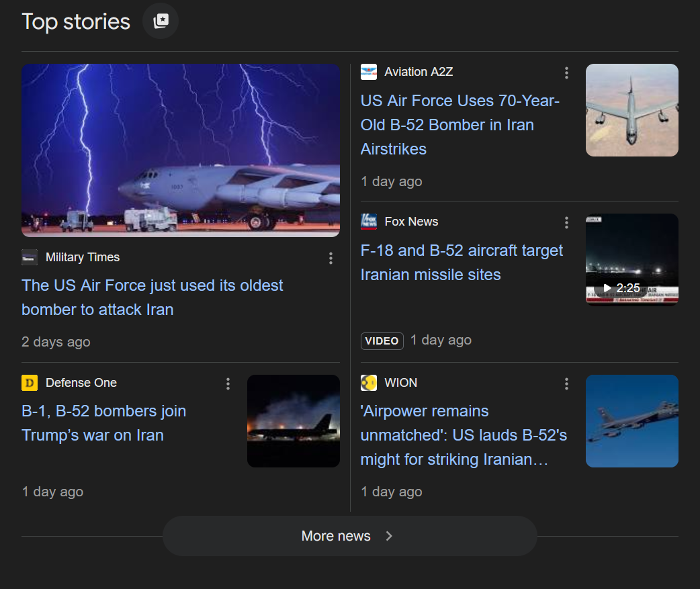Viewport: 700px width, 589px height.
Task: Open Fox News story options menu
Action: pos(566,223)
